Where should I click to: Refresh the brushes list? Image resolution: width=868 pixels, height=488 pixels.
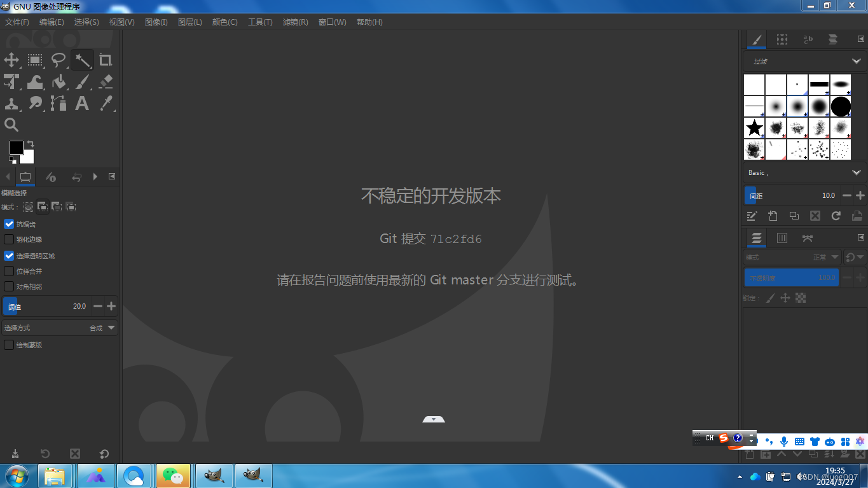click(x=836, y=216)
